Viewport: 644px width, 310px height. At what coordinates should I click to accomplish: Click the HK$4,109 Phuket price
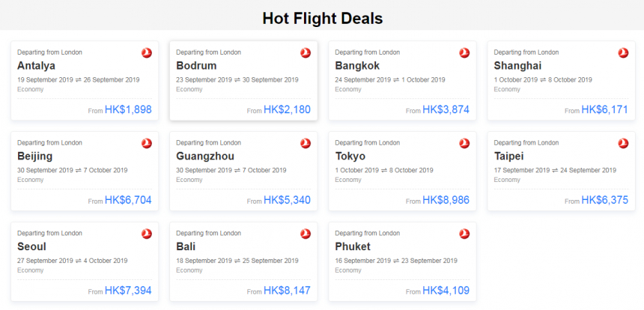tap(446, 291)
